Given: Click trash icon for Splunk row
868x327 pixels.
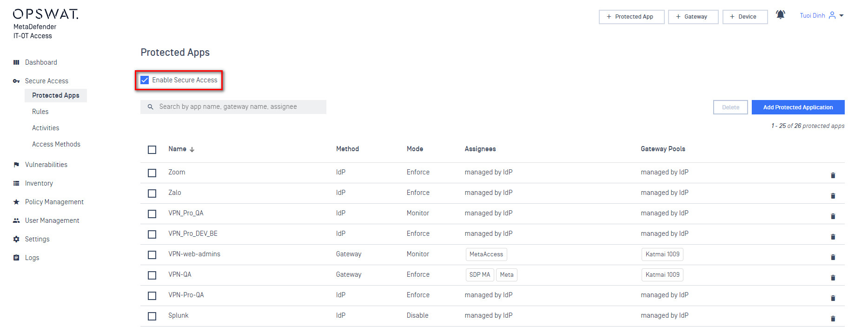Looking at the screenshot, I should pos(833,319).
